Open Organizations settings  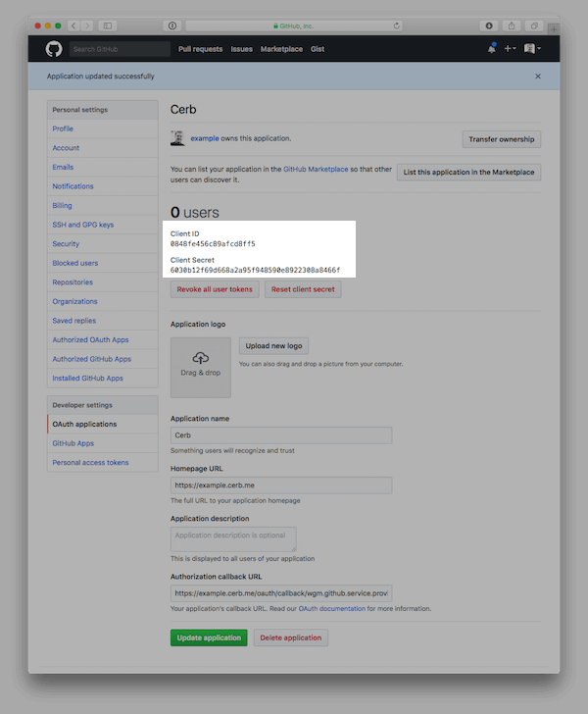click(103, 301)
